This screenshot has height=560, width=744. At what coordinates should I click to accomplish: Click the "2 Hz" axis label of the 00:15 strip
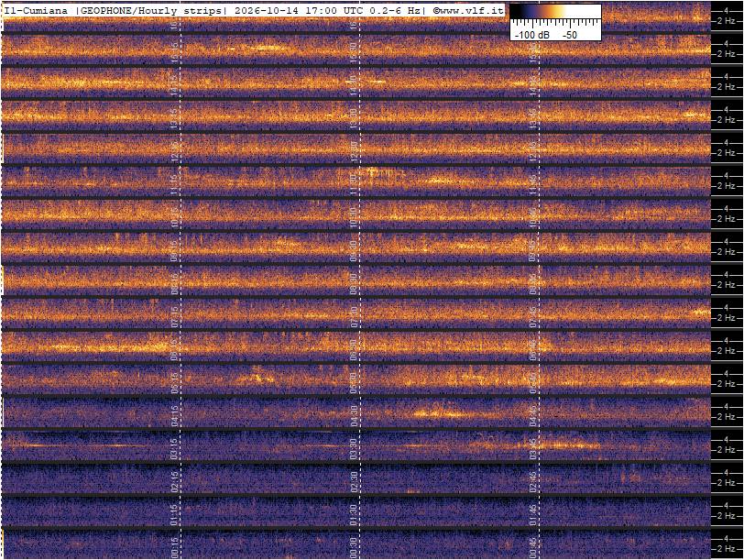coord(726,549)
